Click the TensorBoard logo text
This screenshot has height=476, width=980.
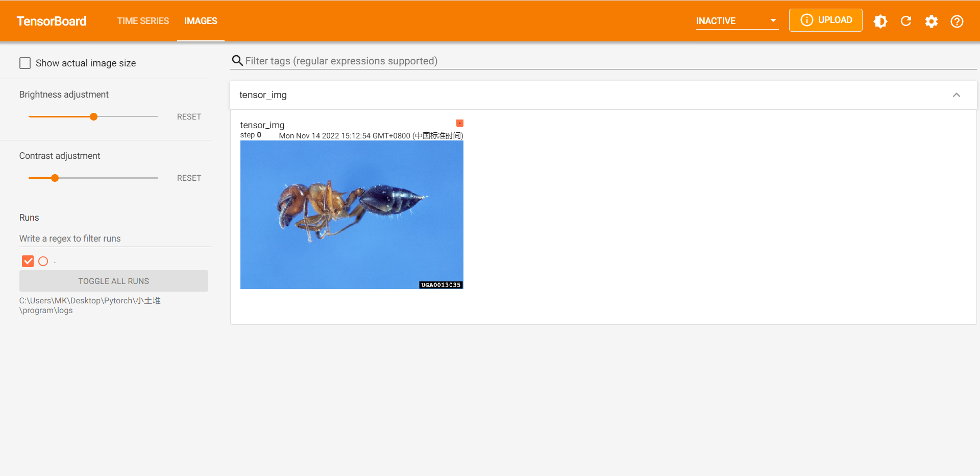tap(52, 21)
